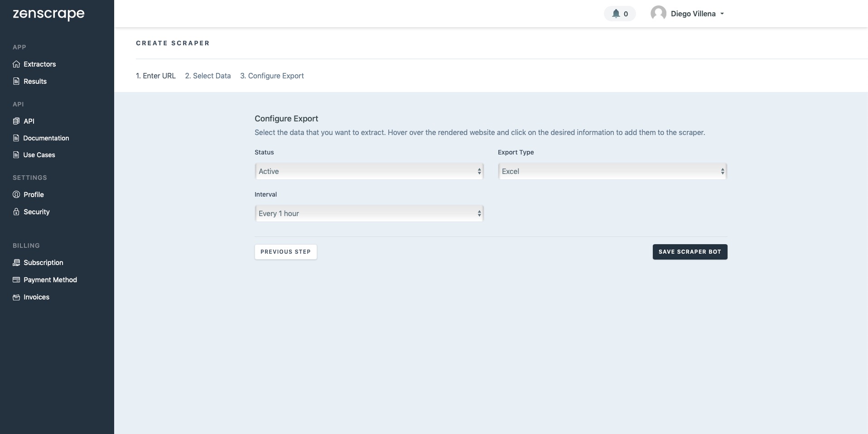This screenshot has width=868, height=434.
Task: Expand the Export Type dropdown
Action: coord(612,171)
